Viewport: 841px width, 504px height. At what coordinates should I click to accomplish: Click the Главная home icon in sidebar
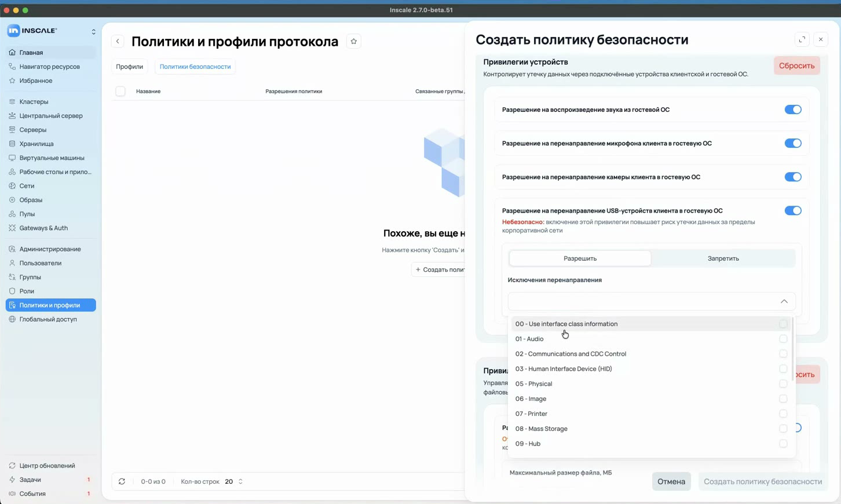(12, 52)
